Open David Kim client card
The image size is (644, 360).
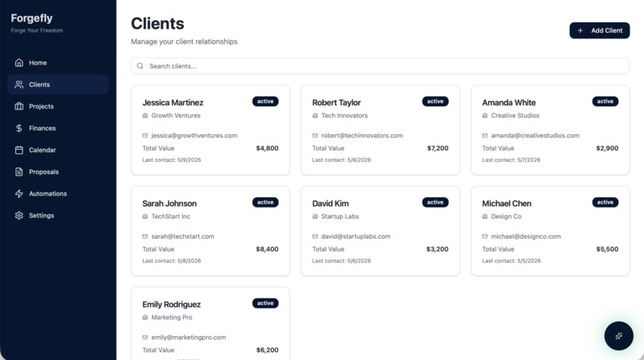(380, 231)
